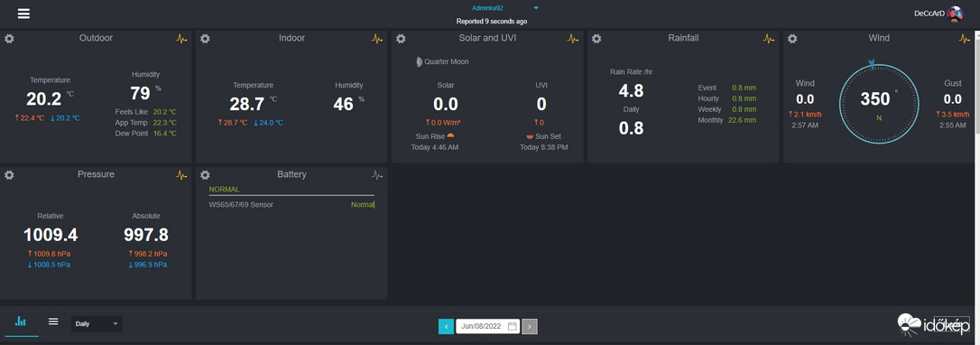Screen dimensions: 980x345
Task: Show Pressure panel graph pulse icon
Action: click(181, 175)
